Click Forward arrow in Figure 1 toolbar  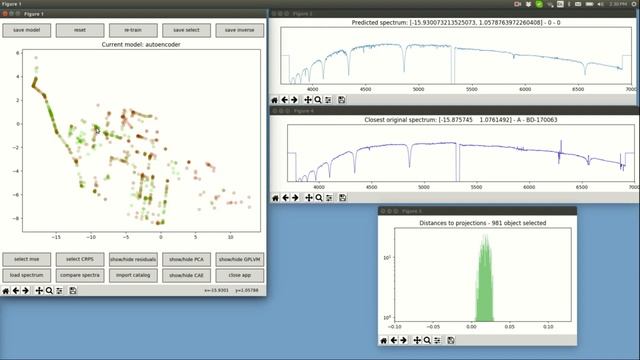(x=25, y=291)
